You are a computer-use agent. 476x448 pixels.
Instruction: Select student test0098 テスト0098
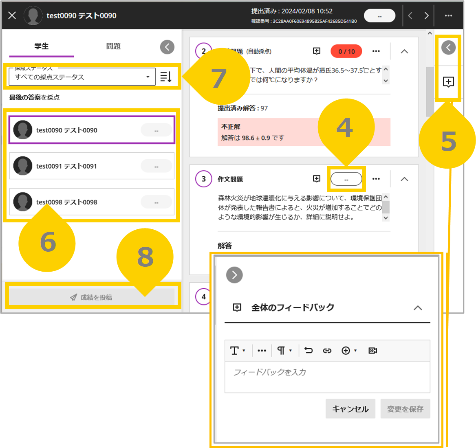click(92, 202)
